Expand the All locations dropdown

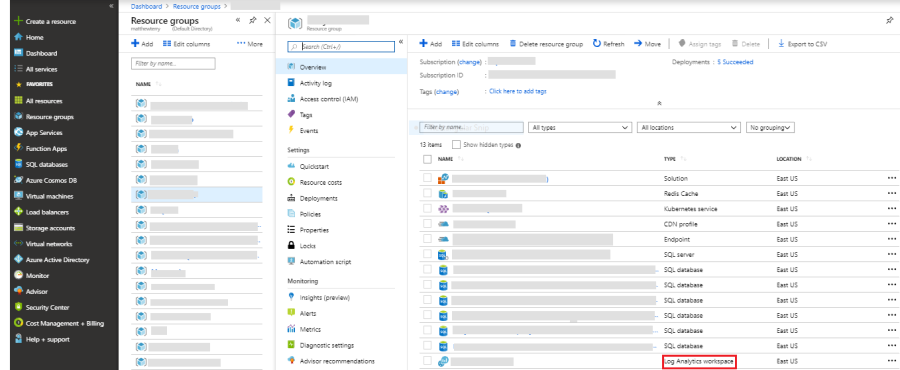(x=689, y=127)
